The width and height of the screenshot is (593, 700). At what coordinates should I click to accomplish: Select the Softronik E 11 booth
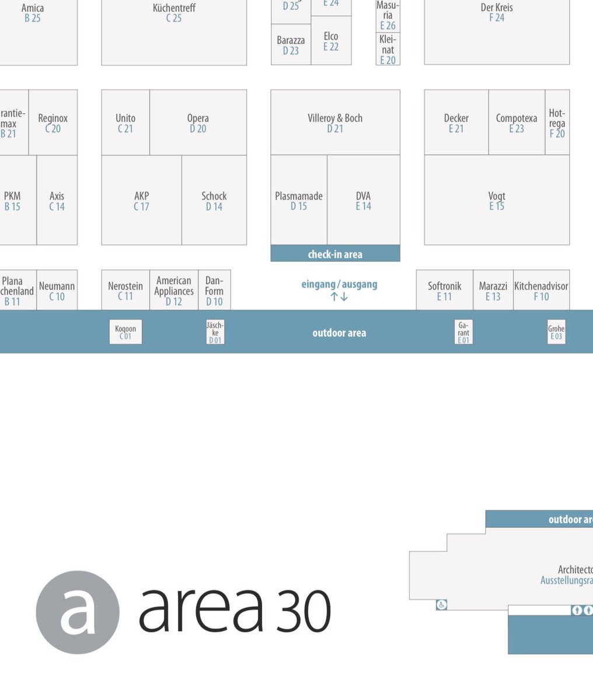445,290
